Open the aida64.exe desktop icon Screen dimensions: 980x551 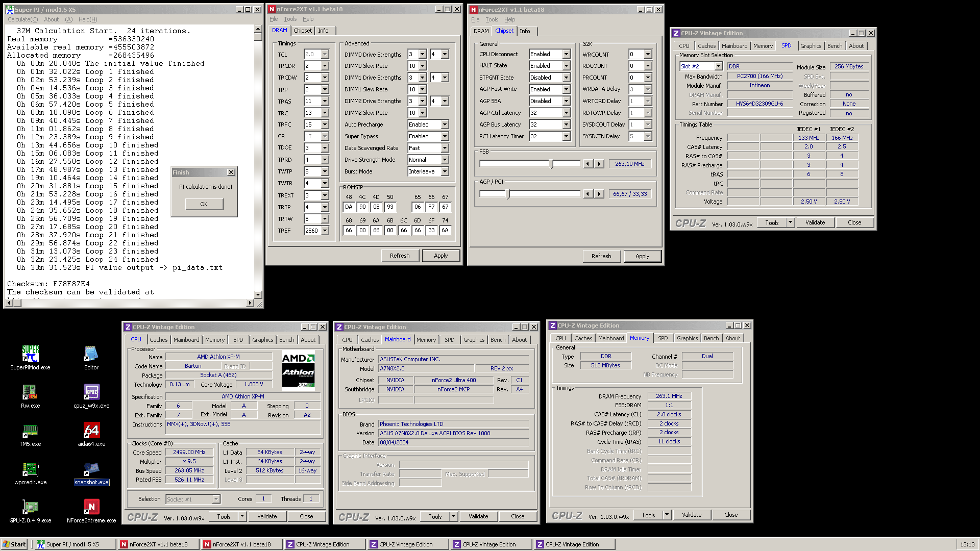pyautogui.click(x=91, y=434)
